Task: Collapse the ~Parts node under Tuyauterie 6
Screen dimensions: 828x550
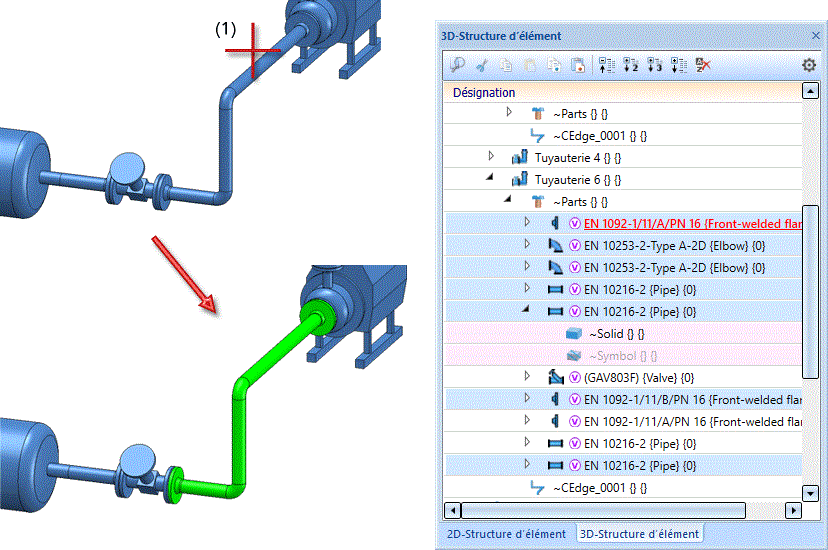Action: point(508,200)
